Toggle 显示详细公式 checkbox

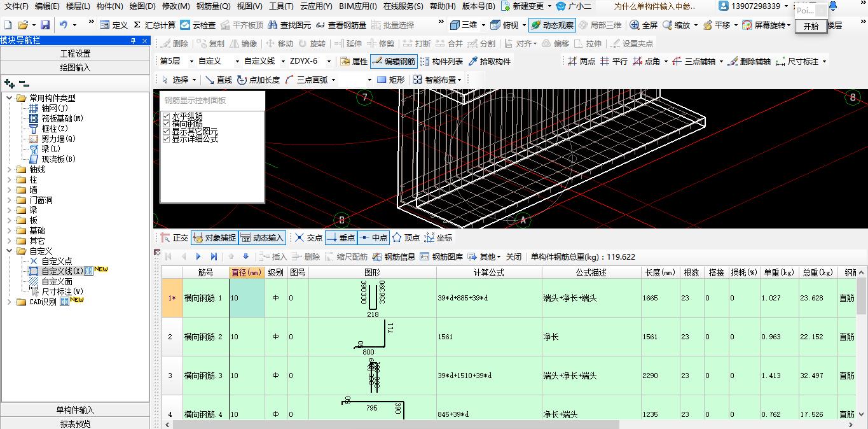point(167,139)
